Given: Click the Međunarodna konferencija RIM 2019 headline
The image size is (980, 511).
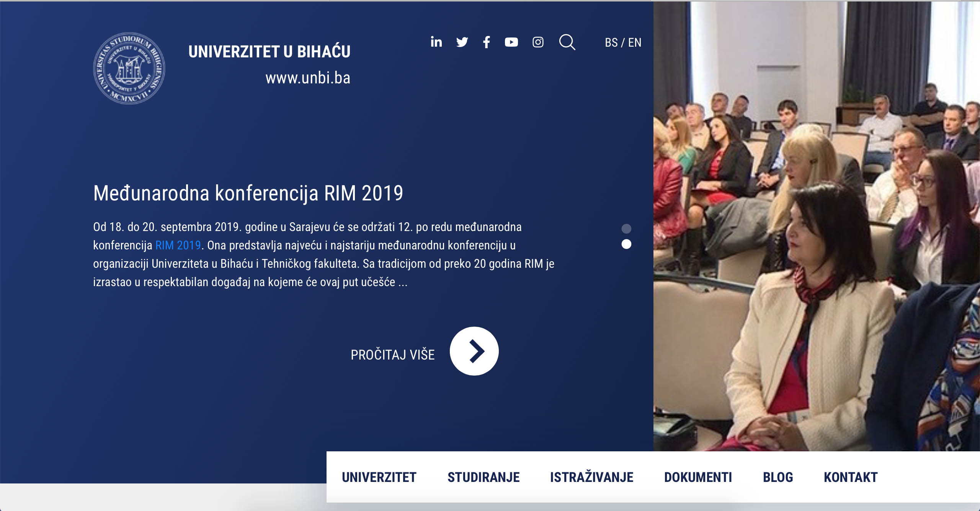Looking at the screenshot, I should [x=248, y=193].
